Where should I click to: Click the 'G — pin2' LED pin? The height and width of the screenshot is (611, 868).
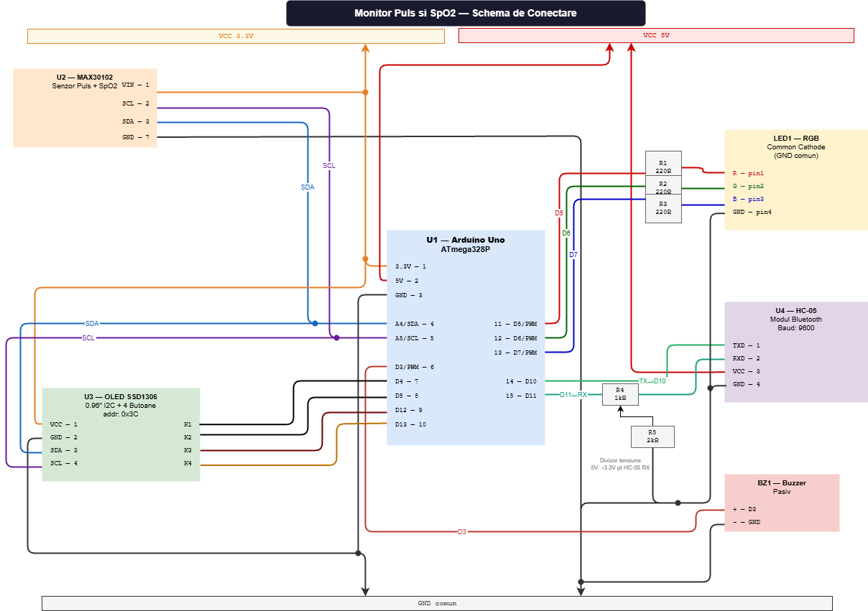[748, 186]
